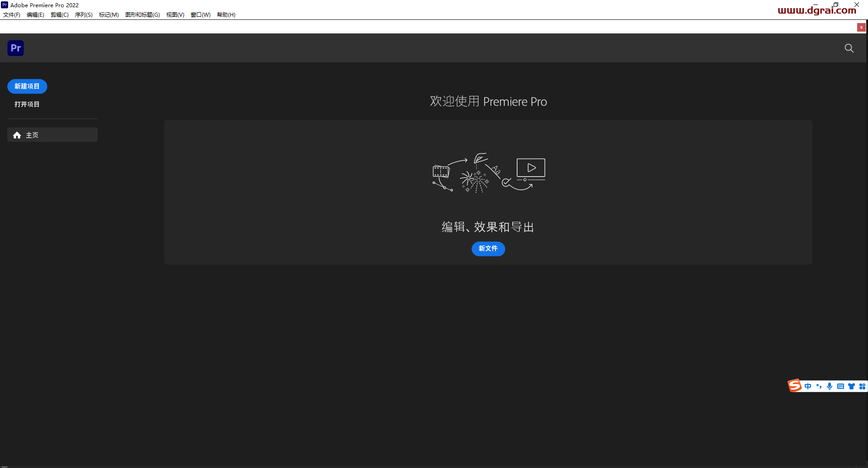Switch punctuation mode in Sogou toolbar
The width and height of the screenshot is (868, 468).
point(819,386)
